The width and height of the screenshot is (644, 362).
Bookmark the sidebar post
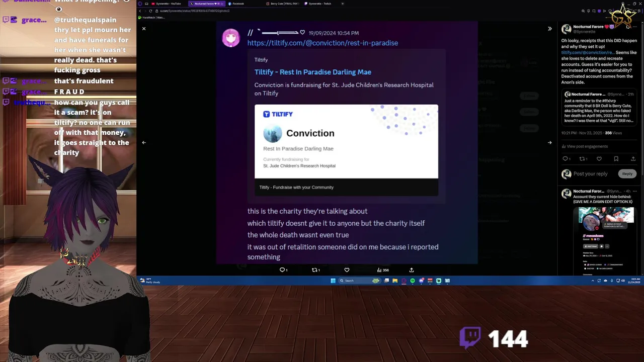pos(616,159)
